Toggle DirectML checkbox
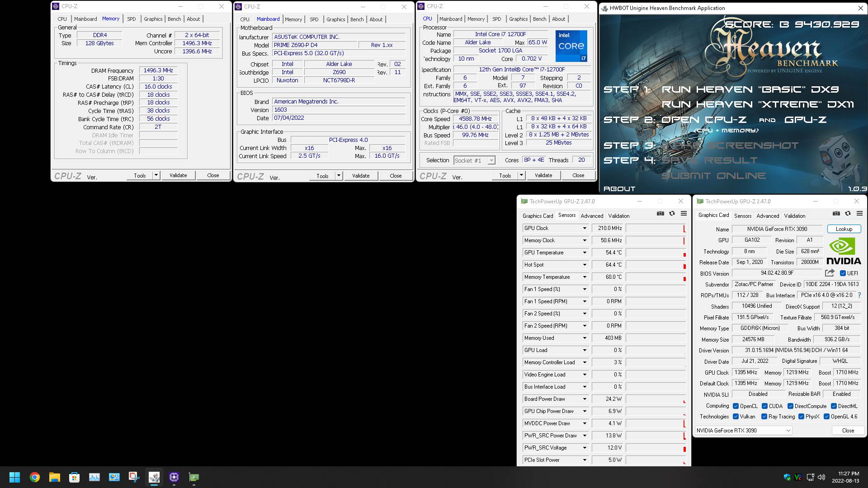 pyautogui.click(x=834, y=406)
